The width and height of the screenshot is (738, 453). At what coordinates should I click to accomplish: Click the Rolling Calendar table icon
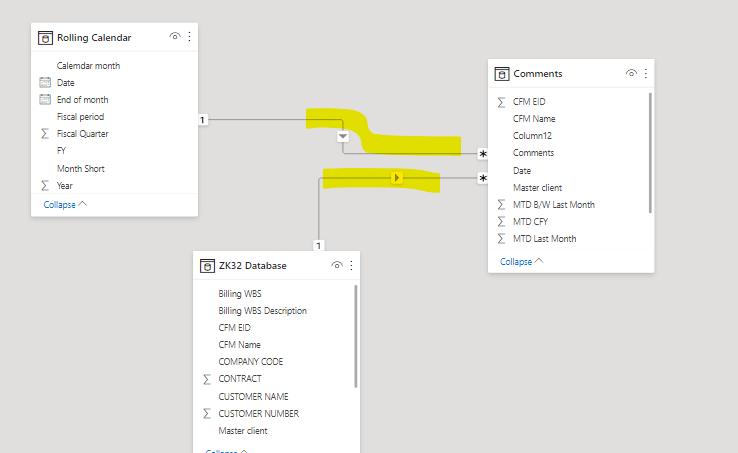tap(45, 38)
